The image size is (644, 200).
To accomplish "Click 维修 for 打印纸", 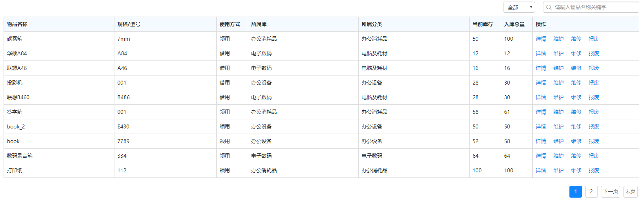I will point(576,170).
